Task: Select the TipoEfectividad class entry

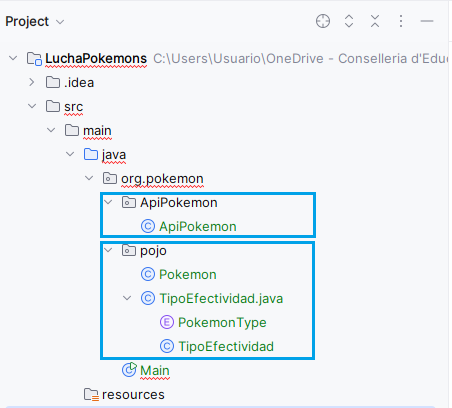Action: click(226, 347)
